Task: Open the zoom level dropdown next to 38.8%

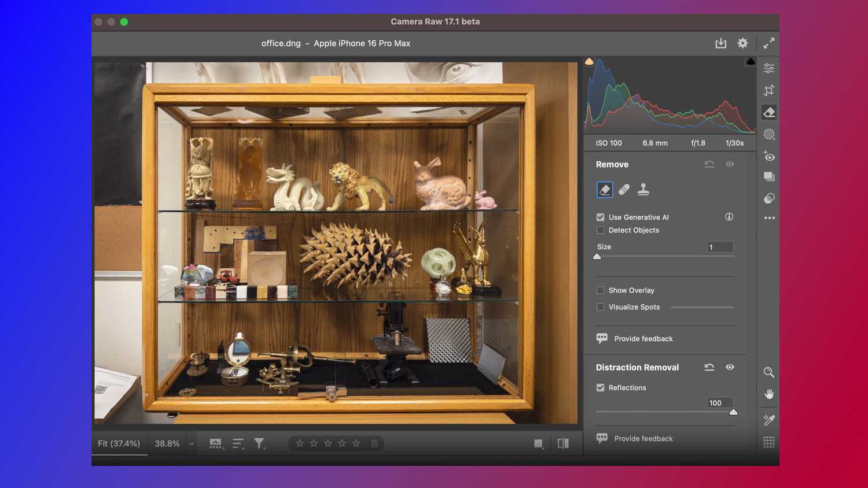Action: (x=191, y=443)
